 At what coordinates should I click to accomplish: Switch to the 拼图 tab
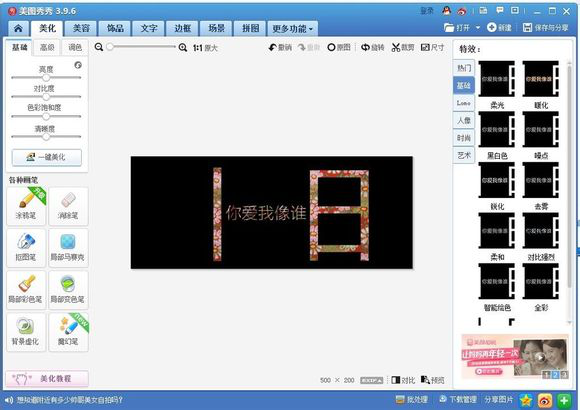[x=250, y=28]
